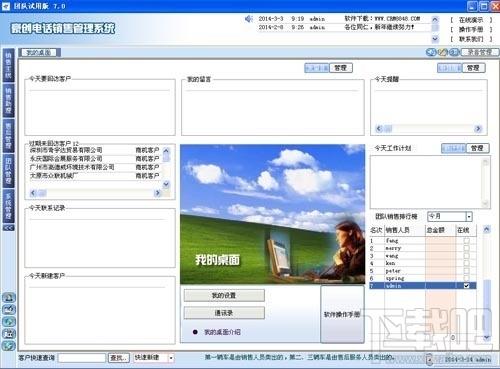The width and height of the screenshot is (500, 369).
Task: Click the 我的桌面 banner image
Action: [273, 214]
